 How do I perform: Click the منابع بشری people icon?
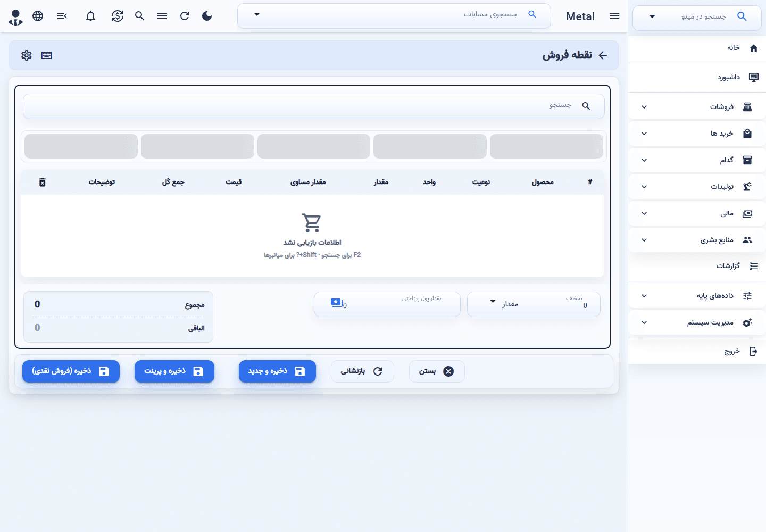click(747, 240)
